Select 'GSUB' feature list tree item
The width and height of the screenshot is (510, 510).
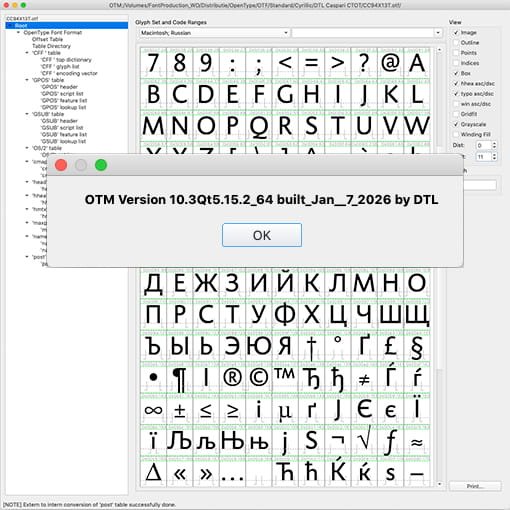(64, 134)
